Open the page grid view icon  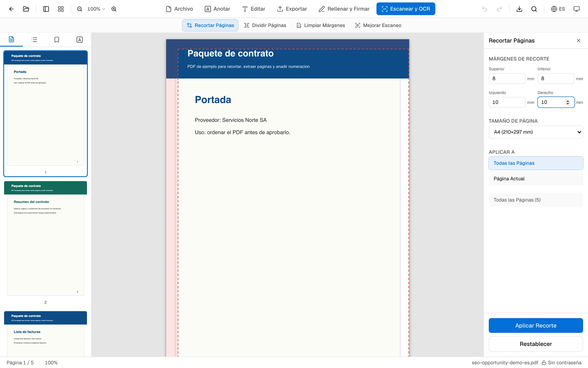pyautogui.click(x=61, y=9)
